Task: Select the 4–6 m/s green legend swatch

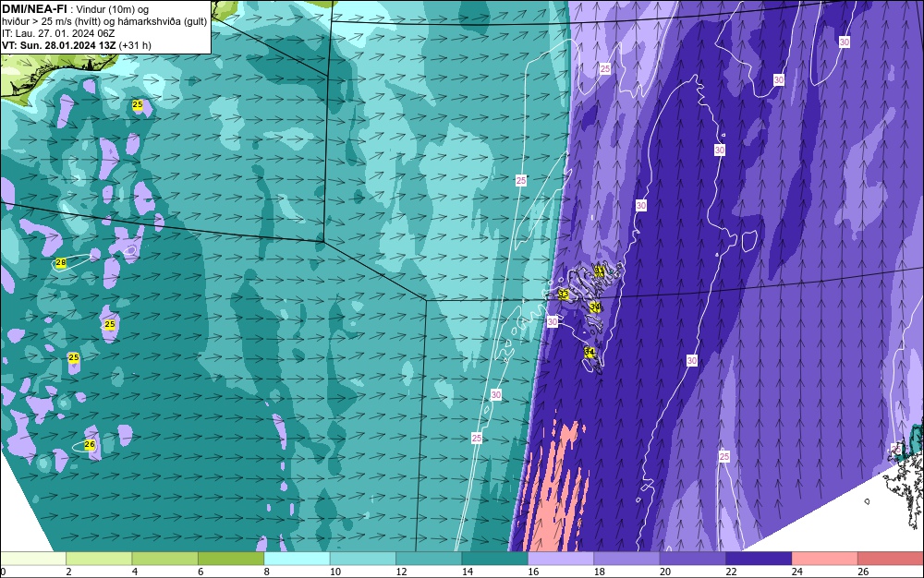Action: (x=165, y=559)
